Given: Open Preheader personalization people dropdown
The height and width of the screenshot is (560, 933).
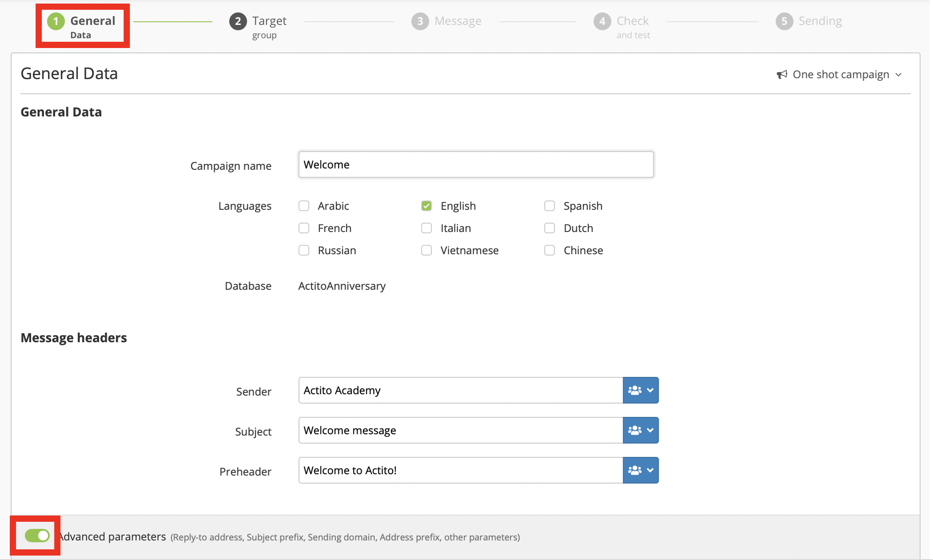Looking at the screenshot, I should coord(640,470).
